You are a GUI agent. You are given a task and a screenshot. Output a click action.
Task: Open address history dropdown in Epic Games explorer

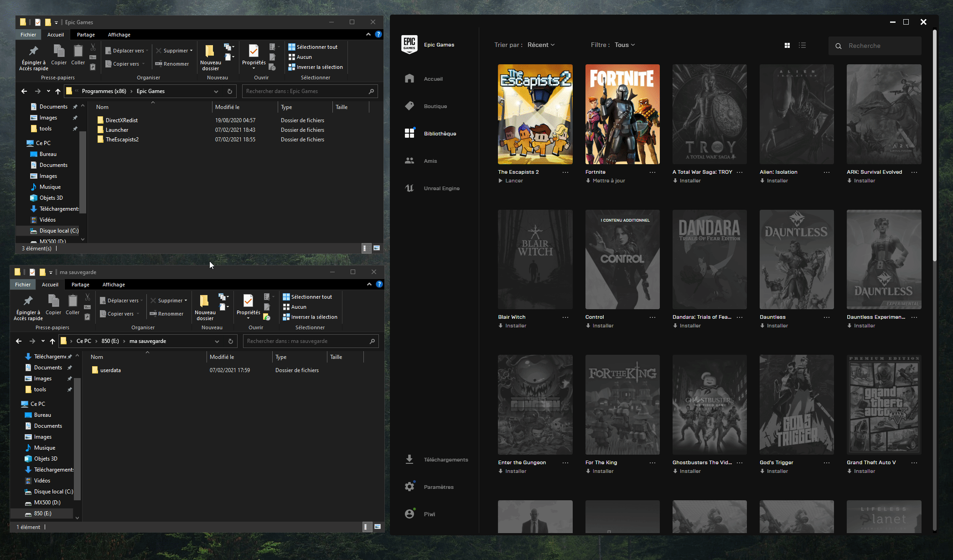coord(216,91)
